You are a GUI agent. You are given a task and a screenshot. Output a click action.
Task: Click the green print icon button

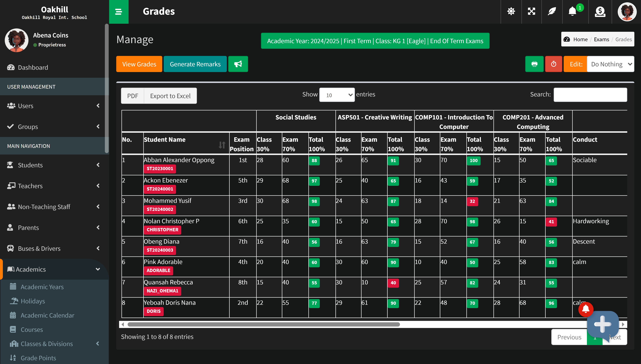(x=534, y=64)
